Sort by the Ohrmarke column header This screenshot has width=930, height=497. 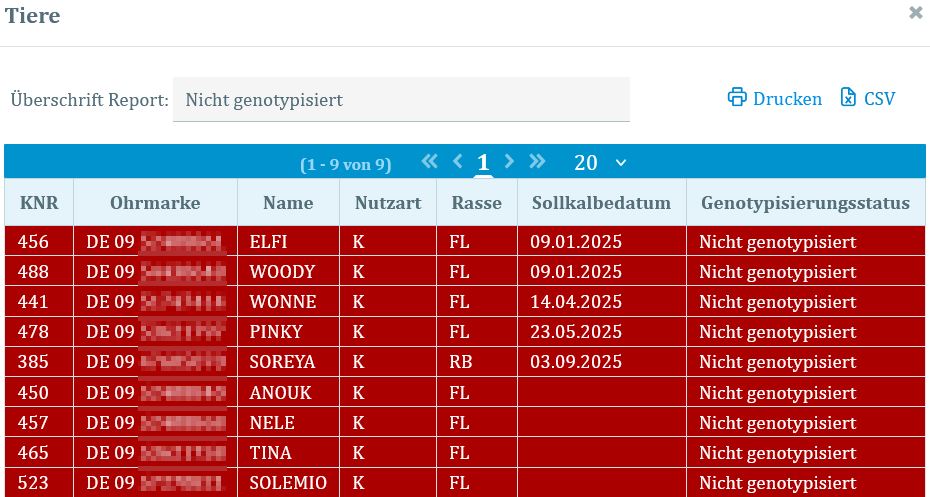point(155,203)
